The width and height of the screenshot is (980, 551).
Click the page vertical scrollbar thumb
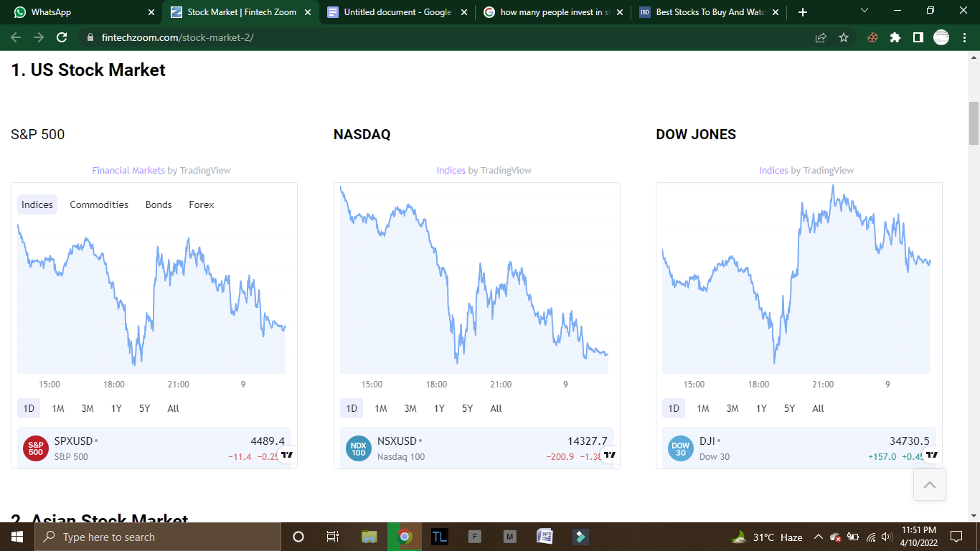(x=974, y=123)
